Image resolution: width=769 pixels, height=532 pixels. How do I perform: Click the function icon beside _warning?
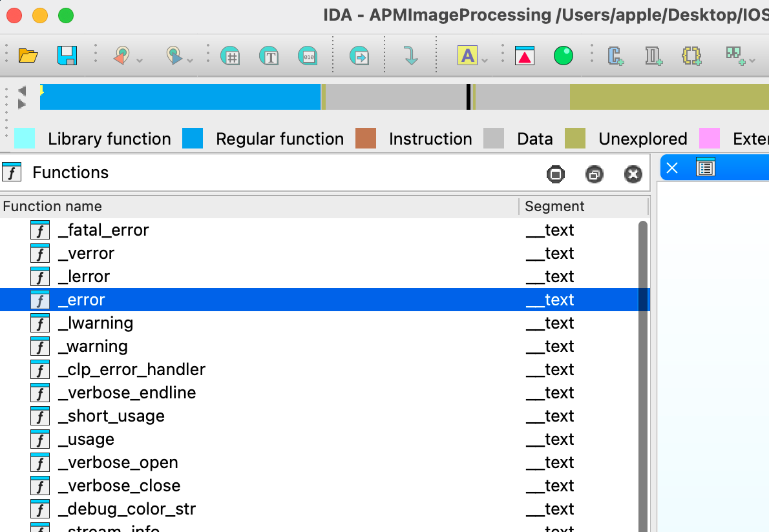(x=40, y=346)
